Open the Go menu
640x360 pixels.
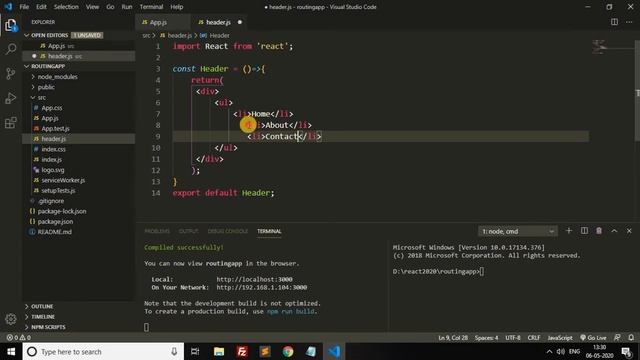coord(110,7)
